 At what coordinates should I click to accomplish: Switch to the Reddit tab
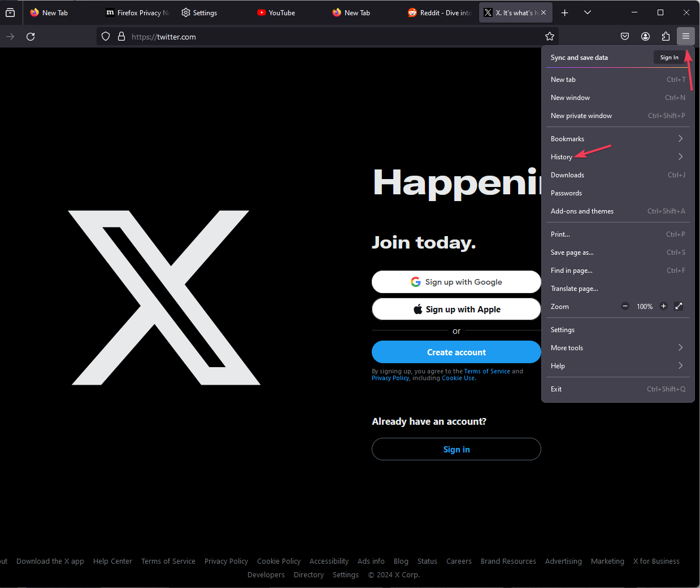point(439,12)
